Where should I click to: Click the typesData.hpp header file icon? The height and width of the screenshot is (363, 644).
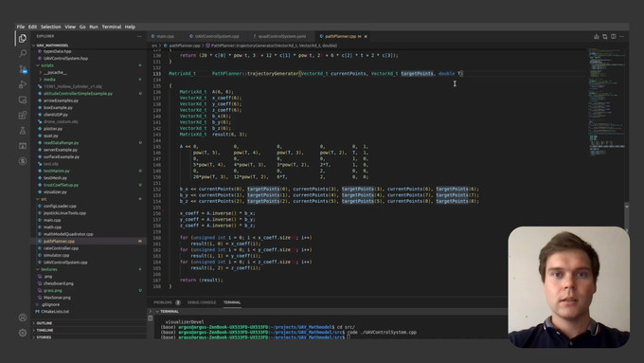tap(40, 51)
